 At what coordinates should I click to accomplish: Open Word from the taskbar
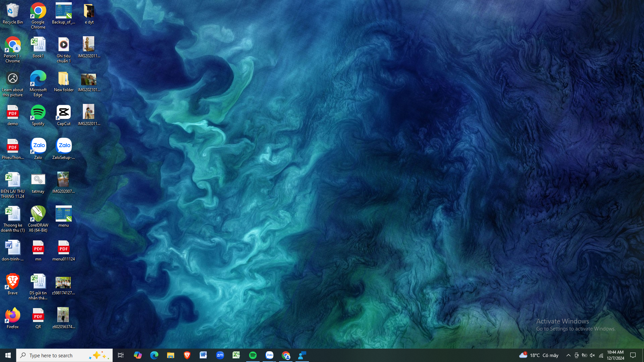[203, 355]
